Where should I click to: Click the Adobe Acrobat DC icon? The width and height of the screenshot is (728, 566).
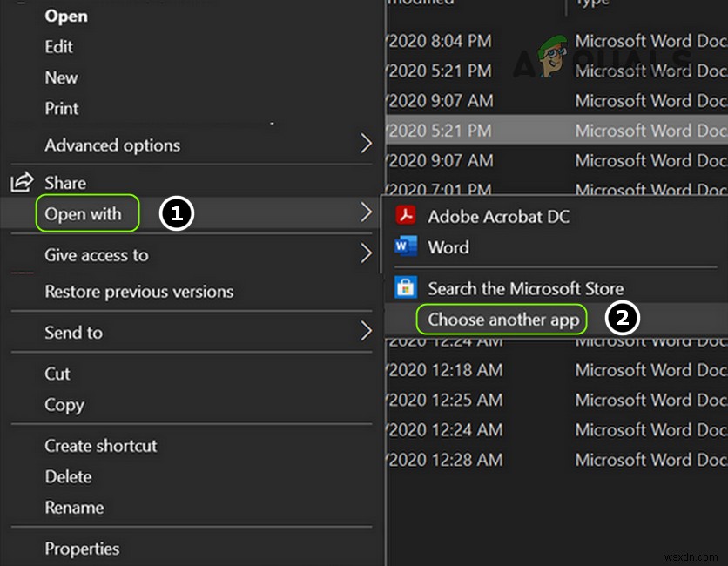coord(406,215)
